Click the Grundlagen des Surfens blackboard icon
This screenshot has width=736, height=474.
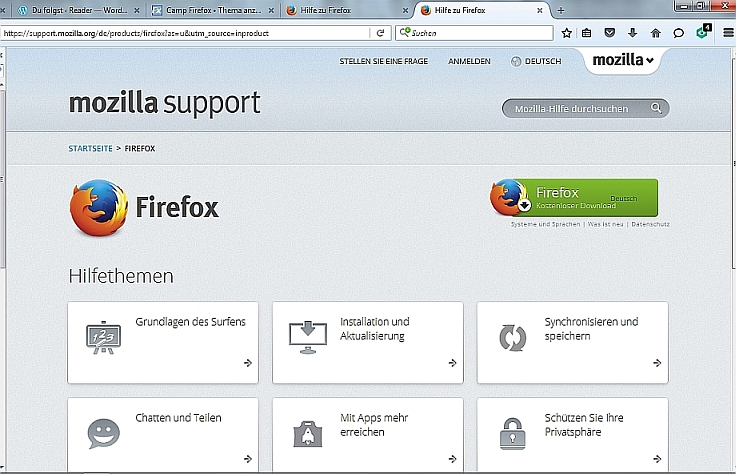point(104,337)
